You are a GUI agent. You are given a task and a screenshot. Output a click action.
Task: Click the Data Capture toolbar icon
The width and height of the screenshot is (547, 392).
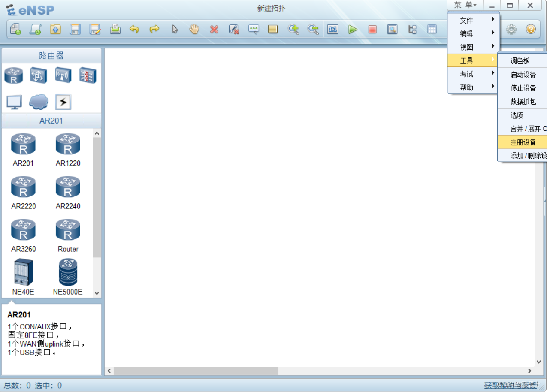click(x=392, y=29)
